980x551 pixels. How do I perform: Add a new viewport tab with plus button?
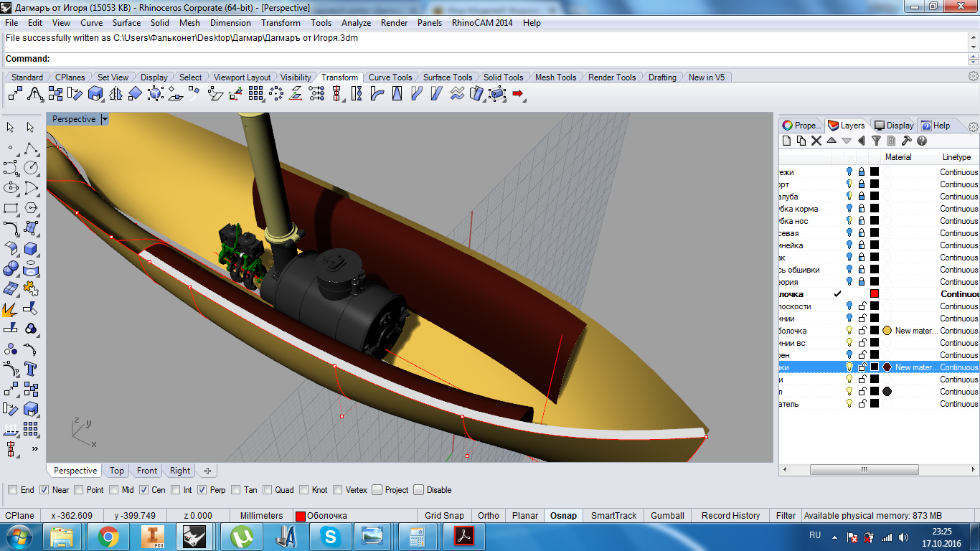click(x=207, y=471)
